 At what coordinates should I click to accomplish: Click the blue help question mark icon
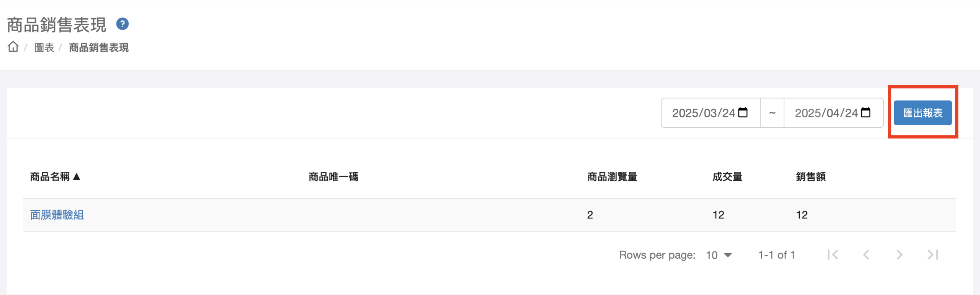122,24
